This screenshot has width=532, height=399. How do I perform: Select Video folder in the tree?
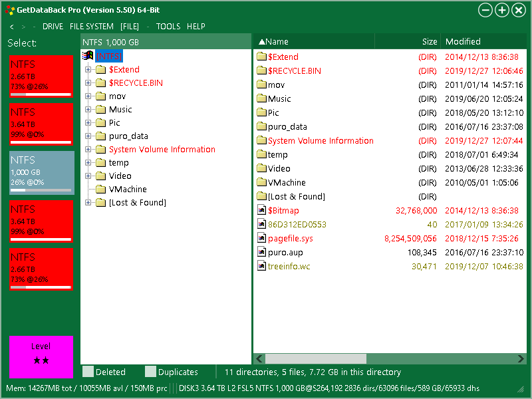[x=120, y=176]
